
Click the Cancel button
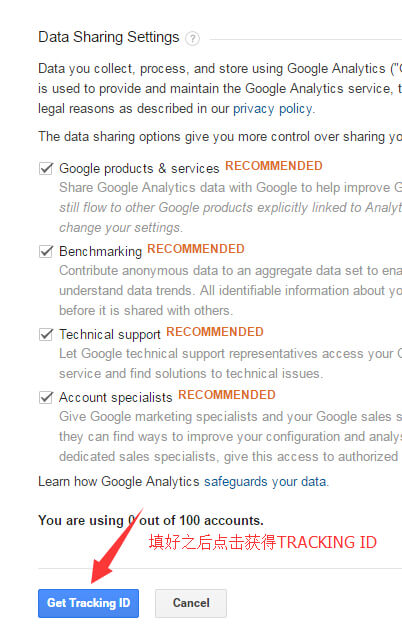pos(191,603)
